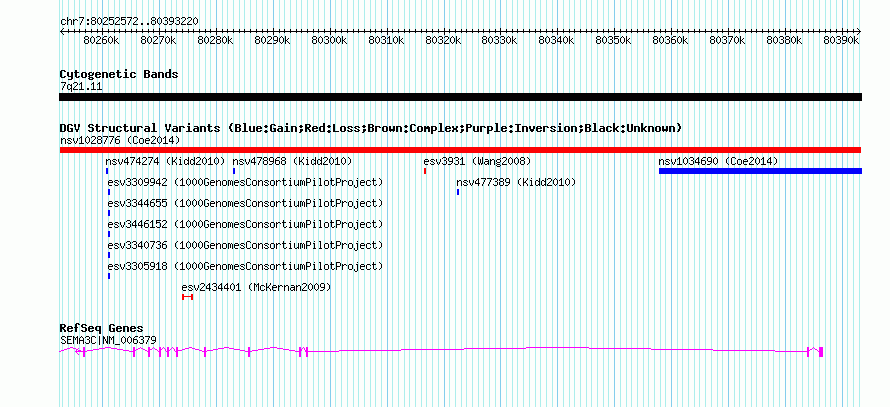
Task: Click the blue esv3305918 variant marker
Action: pyautogui.click(x=109, y=276)
